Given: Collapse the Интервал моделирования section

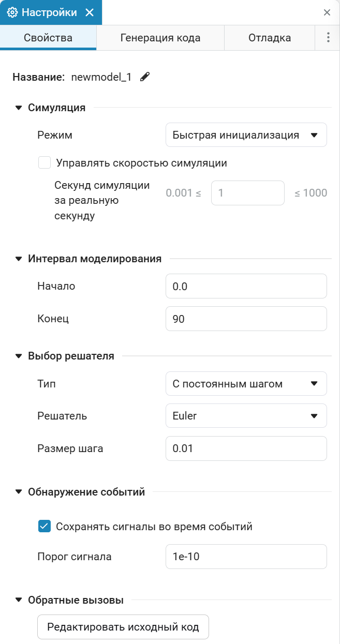Looking at the screenshot, I should (19, 259).
